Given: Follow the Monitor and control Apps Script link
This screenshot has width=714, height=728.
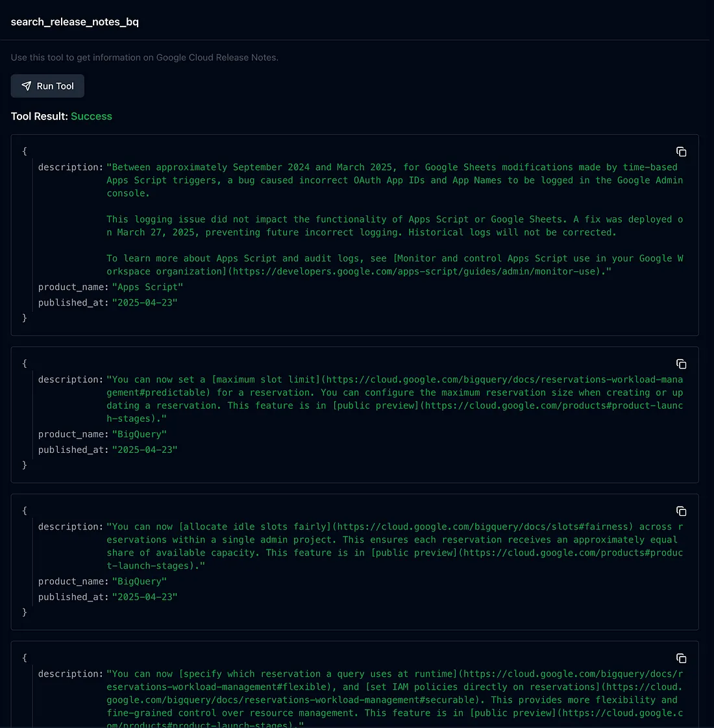Looking at the screenshot, I should pyautogui.click(x=532, y=258).
